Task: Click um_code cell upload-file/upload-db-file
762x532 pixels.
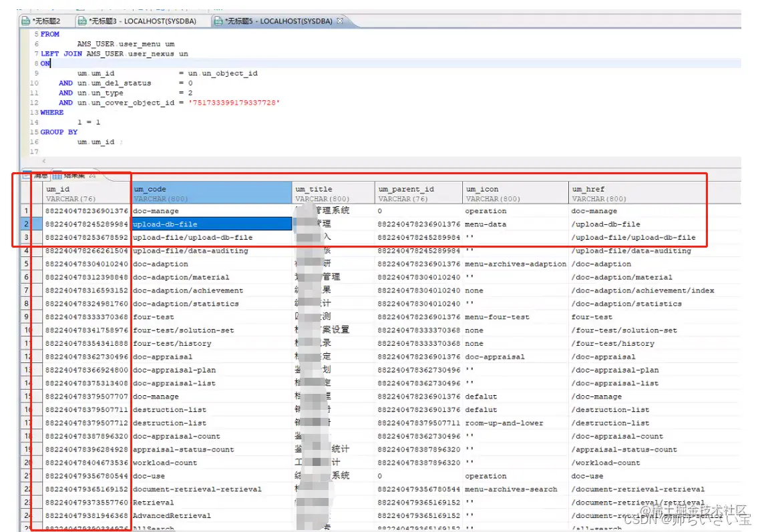Action: 212,238
